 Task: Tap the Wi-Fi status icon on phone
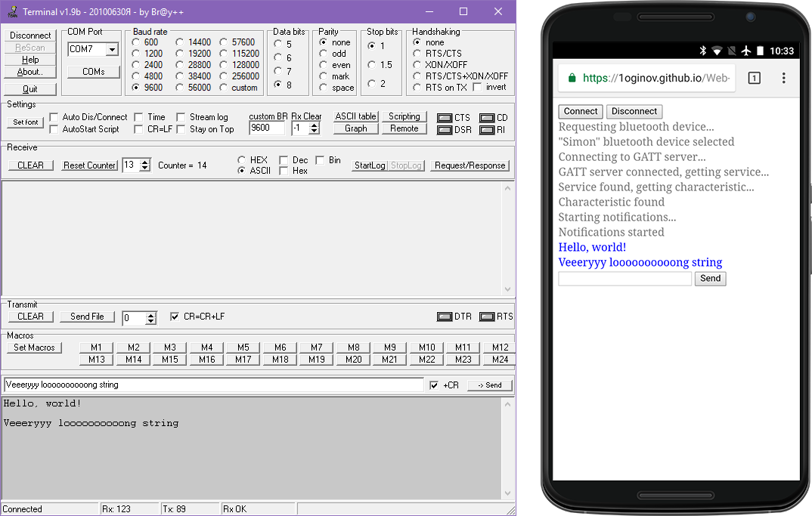click(717, 51)
